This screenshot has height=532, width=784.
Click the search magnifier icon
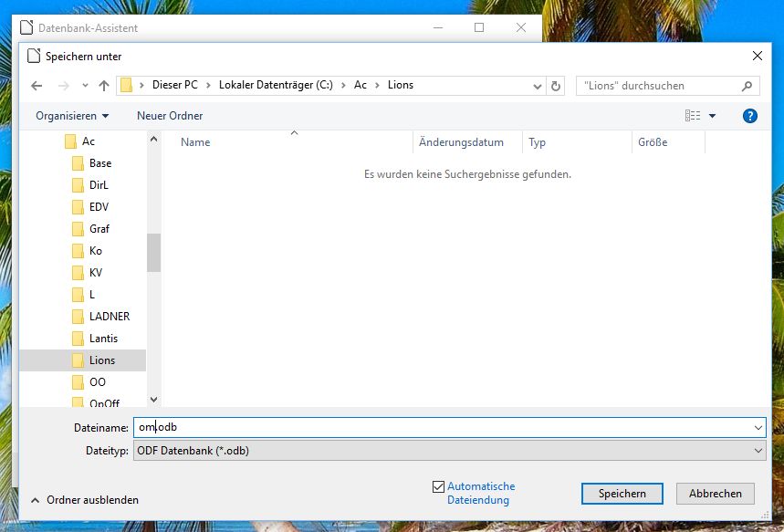[747, 86]
